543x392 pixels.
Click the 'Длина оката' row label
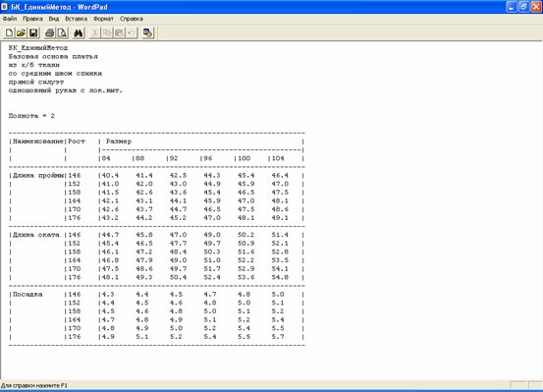(x=36, y=235)
